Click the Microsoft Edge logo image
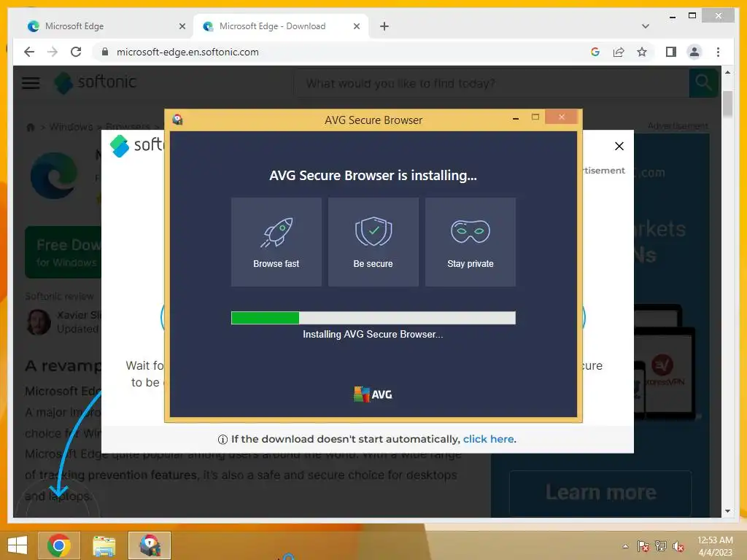747x560 pixels. click(x=54, y=176)
